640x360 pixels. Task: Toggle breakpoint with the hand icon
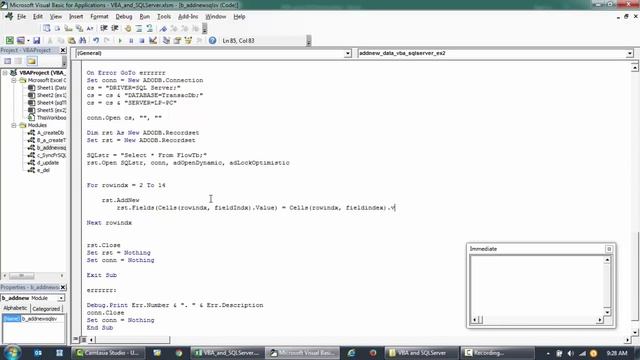click(128, 28)
